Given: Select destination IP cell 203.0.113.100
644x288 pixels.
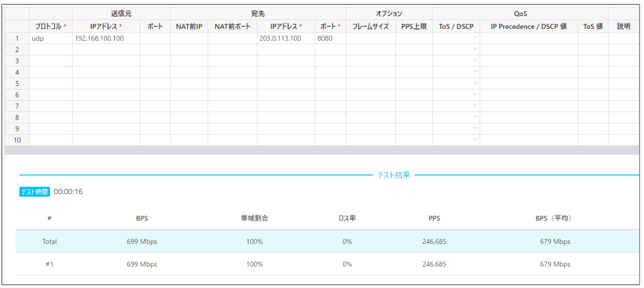Looking at the screenshot, I should click(286, 38).
